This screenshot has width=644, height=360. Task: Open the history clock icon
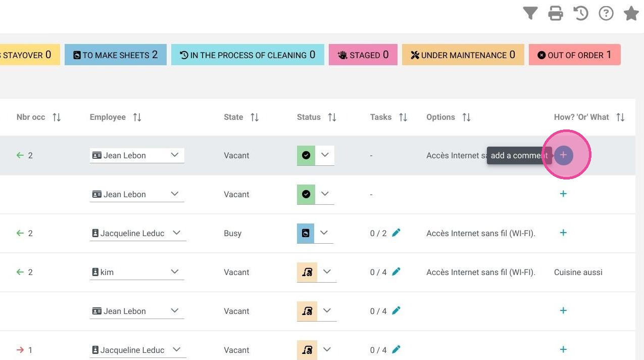[581, 13]
